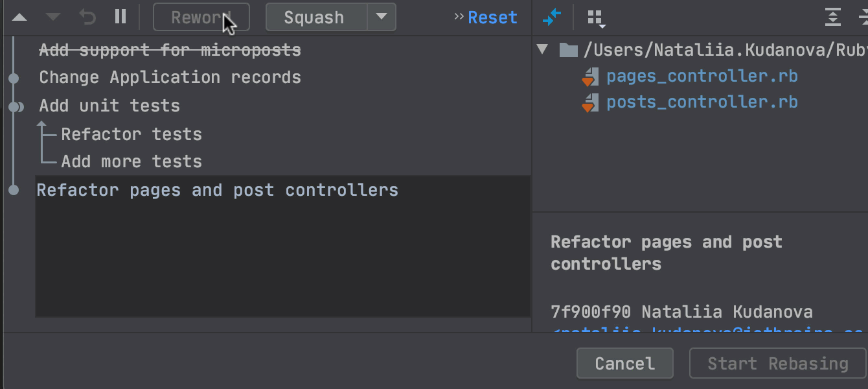This screenshot has width=868, height=389.
Task: Open the Group By icon menu
Action: 597,19
